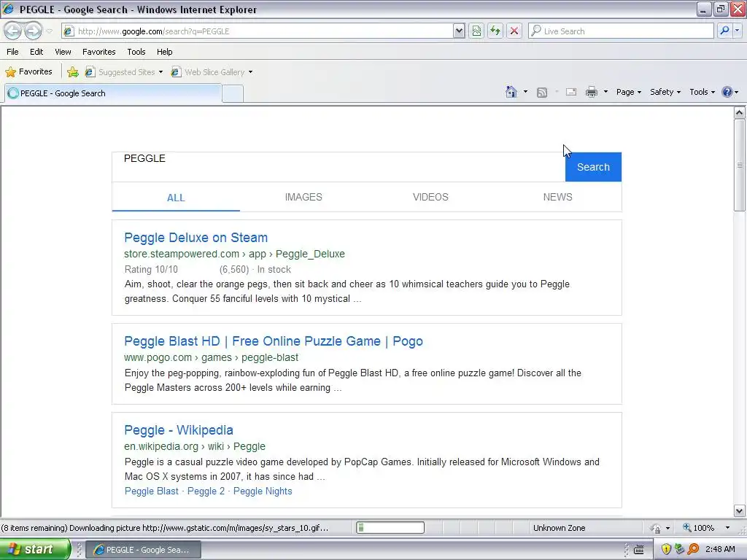This screenshot has width=747, height=560.
Task: Open the search provider options dropdown
Action: (x=737, y=31)
